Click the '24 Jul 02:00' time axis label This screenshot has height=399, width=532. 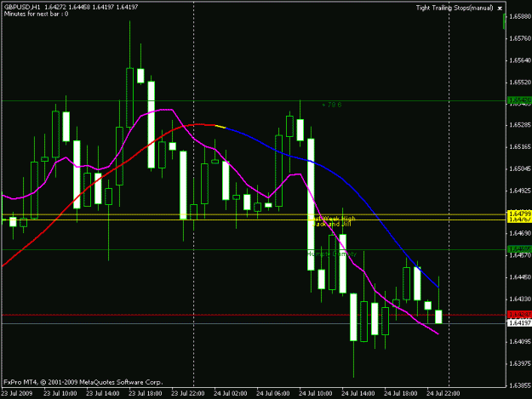click(231, 393)
